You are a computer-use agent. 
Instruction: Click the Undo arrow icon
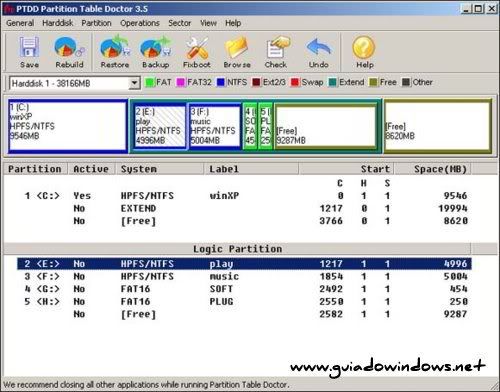point(319,47)
